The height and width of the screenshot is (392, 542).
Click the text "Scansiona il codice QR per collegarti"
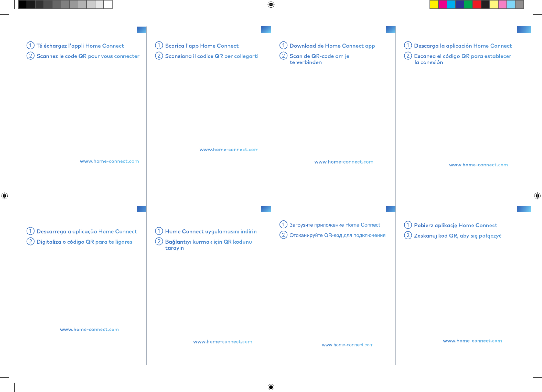click(x=212, y=56)
